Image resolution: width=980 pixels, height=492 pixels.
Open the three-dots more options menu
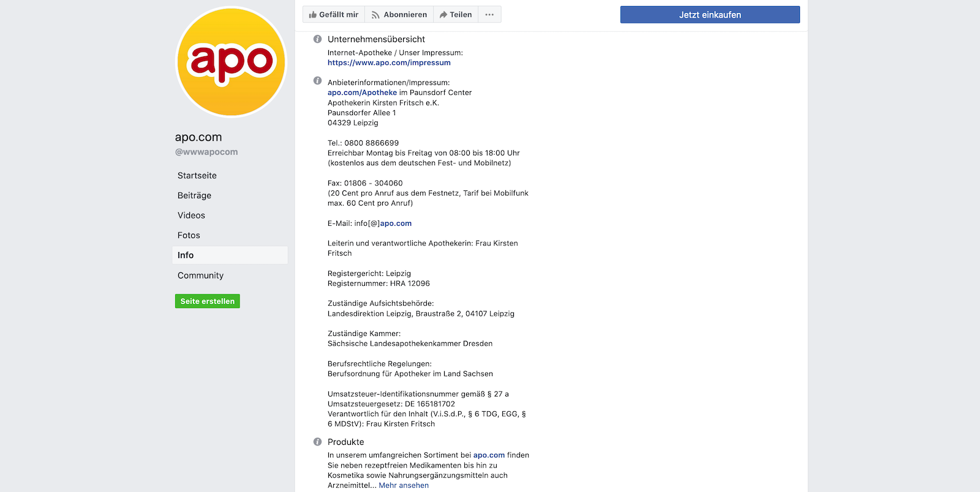pos(489,15)
